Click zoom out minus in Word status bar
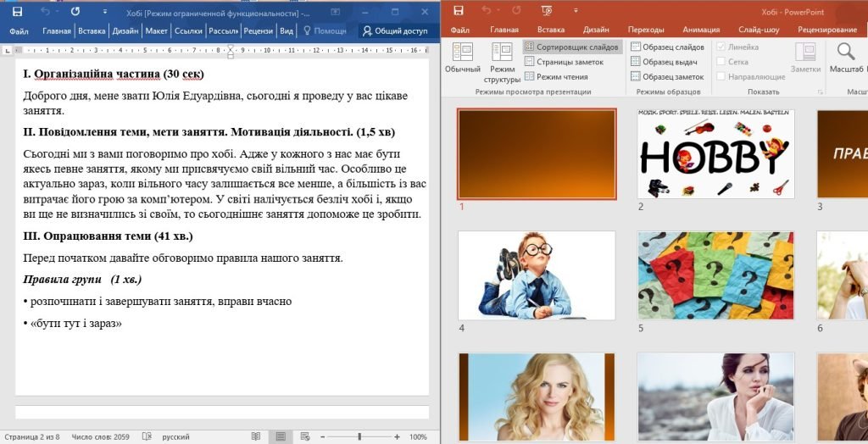868x444 pixels. 323,437
